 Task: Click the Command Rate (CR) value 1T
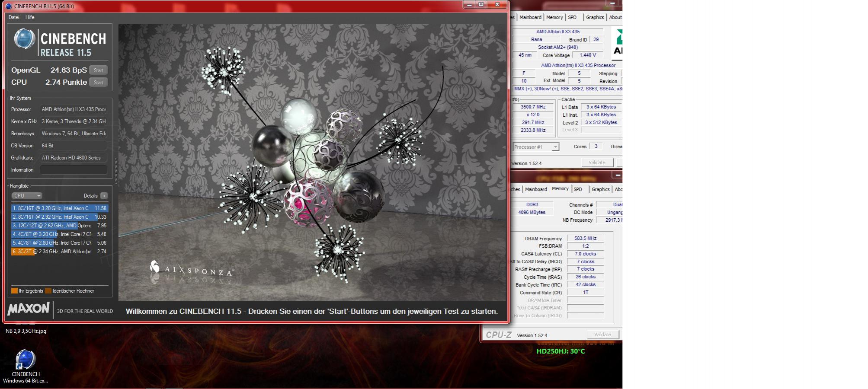click(586, 292)
